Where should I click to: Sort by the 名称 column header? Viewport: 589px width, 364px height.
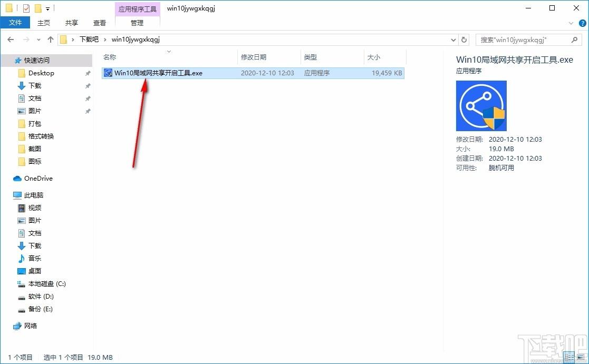110,57
